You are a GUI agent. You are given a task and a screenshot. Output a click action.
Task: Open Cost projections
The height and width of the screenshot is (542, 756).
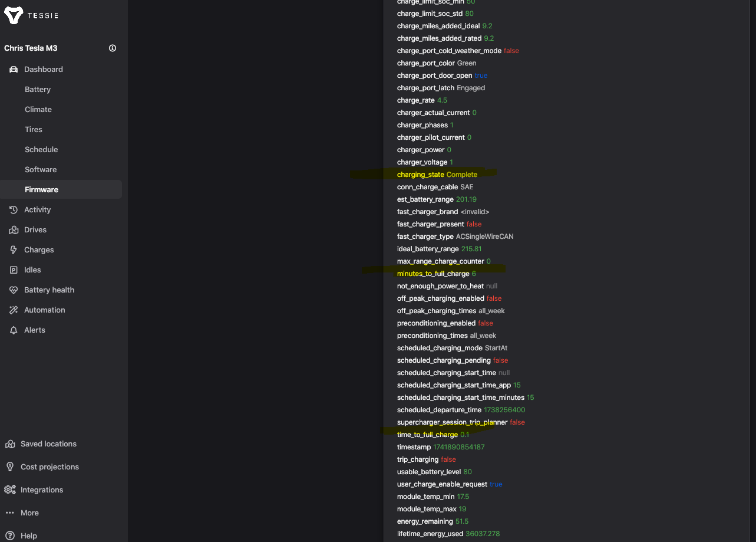pos(42,467)
